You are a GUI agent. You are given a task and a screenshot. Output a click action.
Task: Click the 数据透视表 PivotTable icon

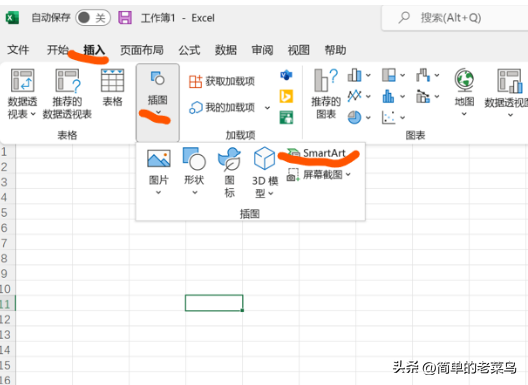coord(23,80)
